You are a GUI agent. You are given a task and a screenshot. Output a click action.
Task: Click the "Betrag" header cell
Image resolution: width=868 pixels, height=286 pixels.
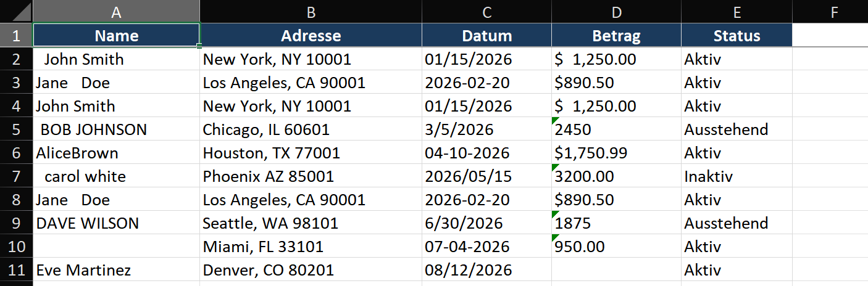pyautogui.click(x=616, y=35)
